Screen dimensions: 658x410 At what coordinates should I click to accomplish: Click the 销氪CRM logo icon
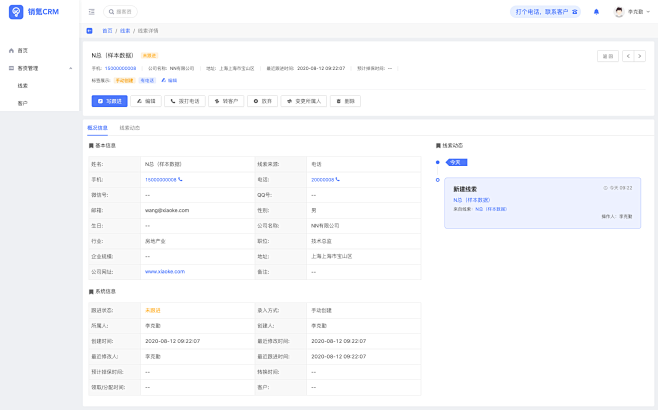coord(15,12)
